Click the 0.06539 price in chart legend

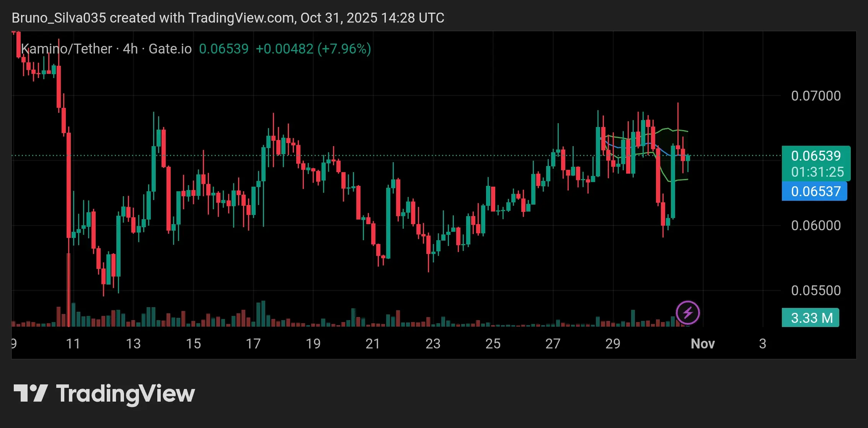[224, 49]
